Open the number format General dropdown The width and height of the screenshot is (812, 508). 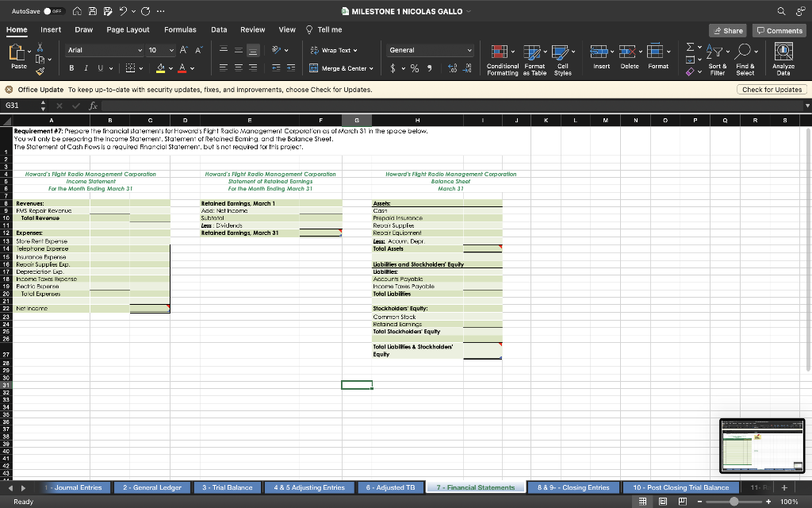pos(469,50)
